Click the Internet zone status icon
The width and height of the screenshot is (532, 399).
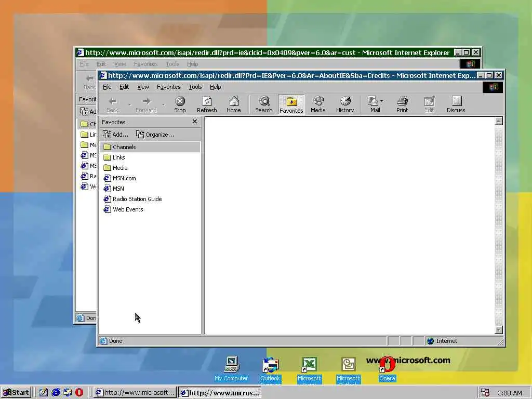point(430,341)
